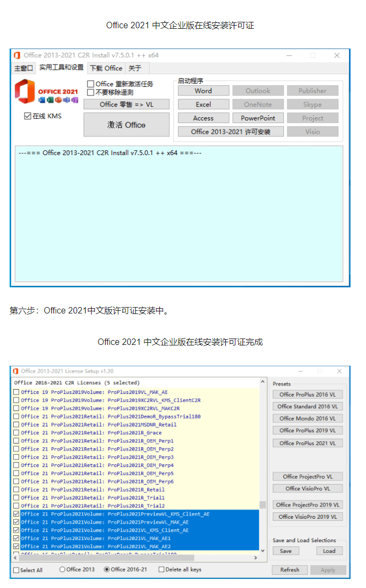
Task: Choose the Office VisioPro VL preset
Action: pos(307,489)
